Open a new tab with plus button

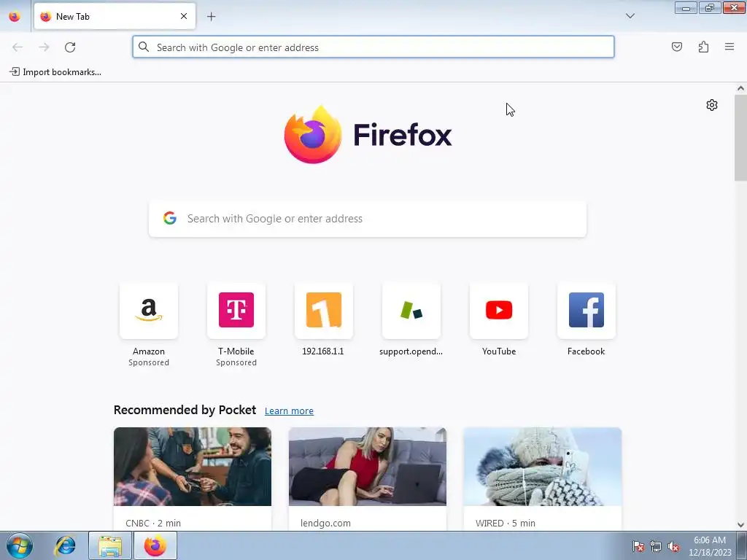click(x=211, y=17)
